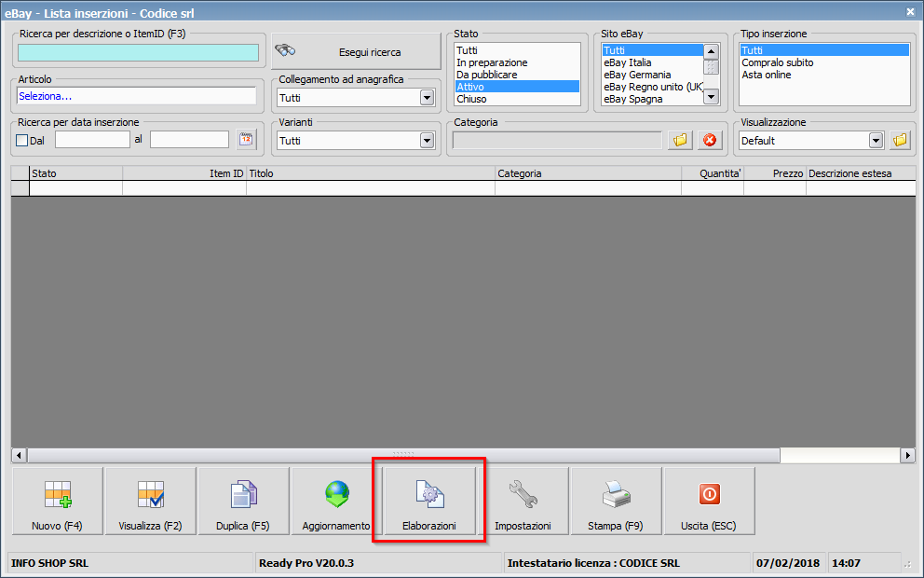
Task: Select Chiuso status
Action: (517, 99)
